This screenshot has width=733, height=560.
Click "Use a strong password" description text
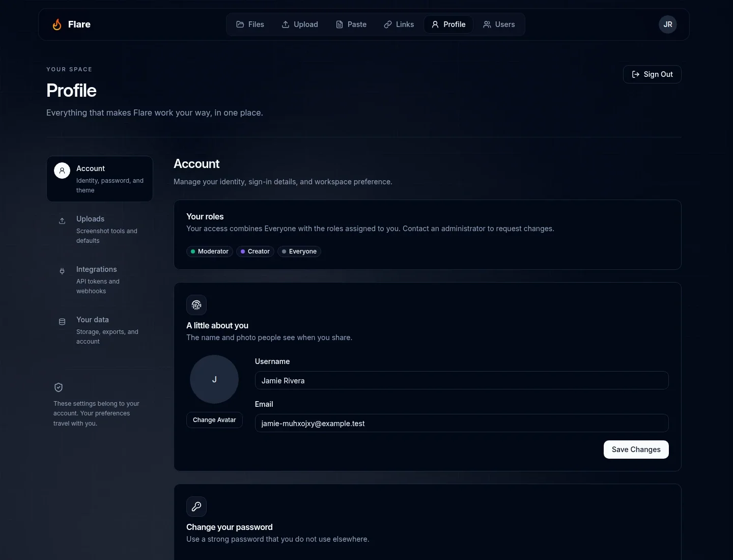coord(278,539)
